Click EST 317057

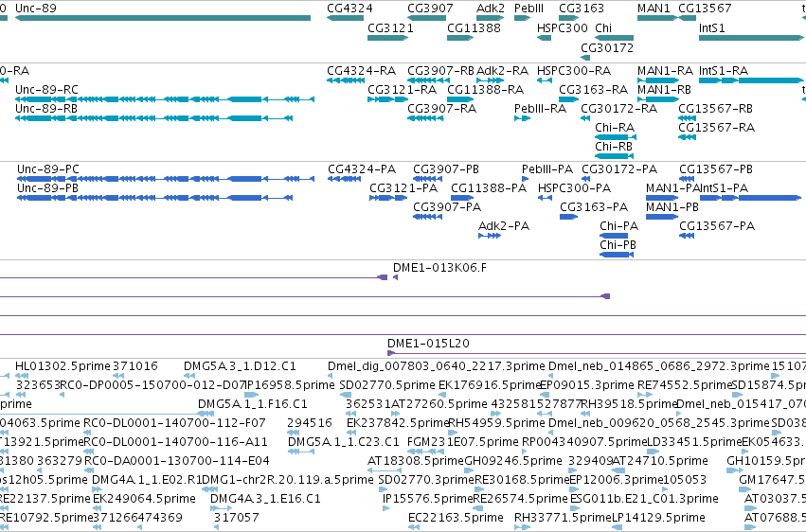237,517
